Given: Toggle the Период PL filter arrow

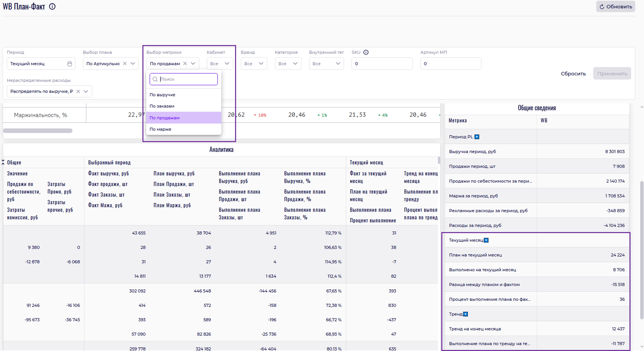Looking at the screenshot, I should 477,137.
